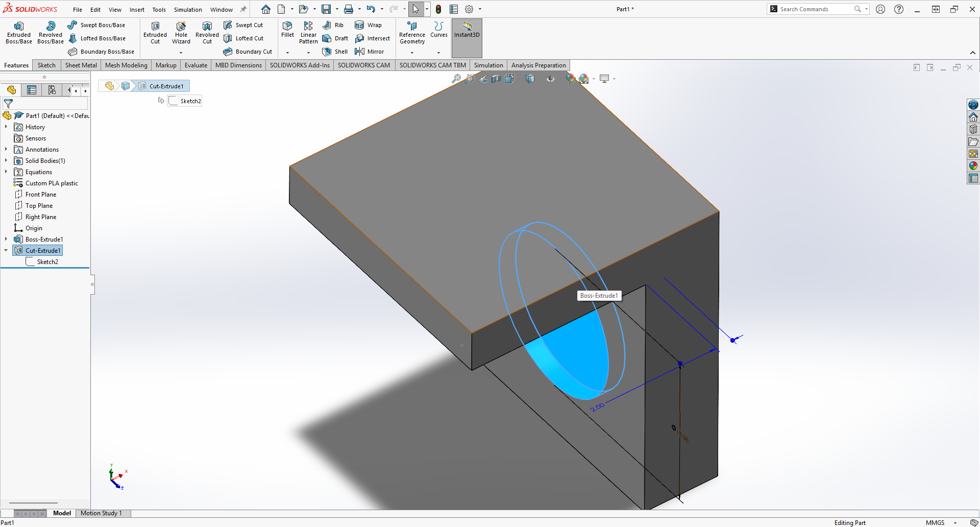The width and height of the screenshot is (980, 527).
Task: Click the Swept Cut tool
Action: (x=243, y=25)
